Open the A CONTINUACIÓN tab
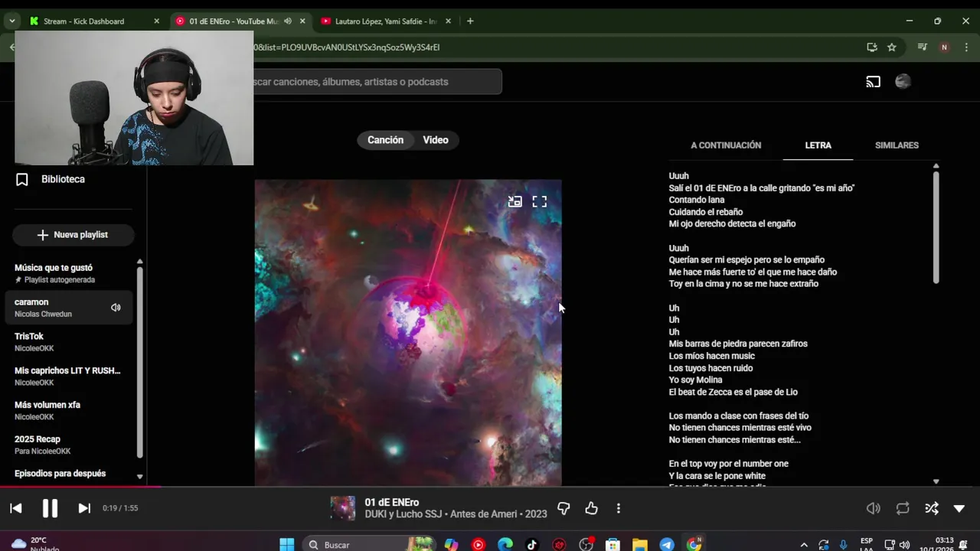Screen dimensions: 980x551 [726, 145]
